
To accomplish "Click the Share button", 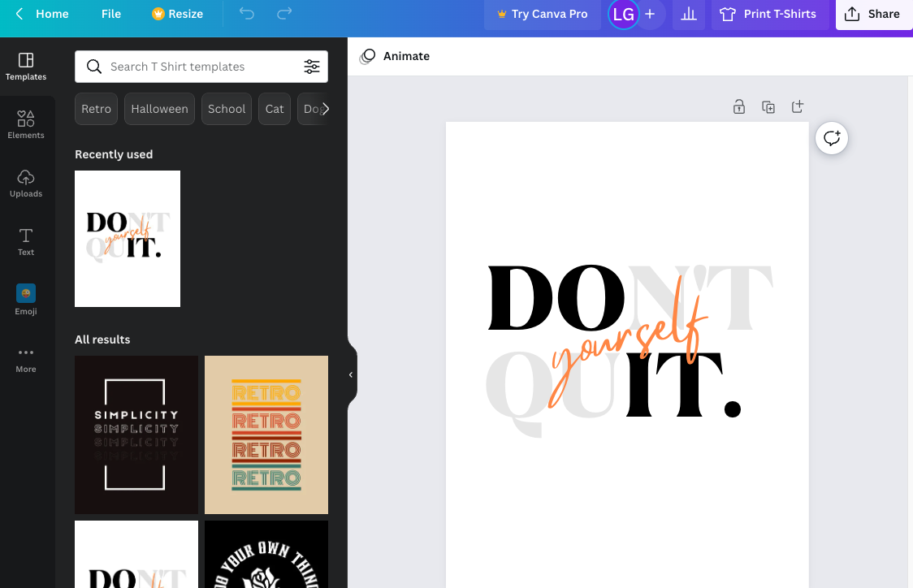I will point(873,14).
